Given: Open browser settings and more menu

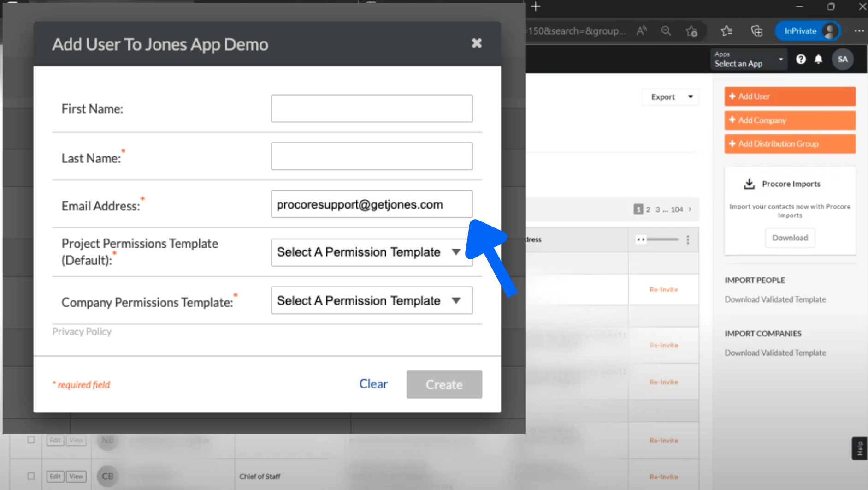Looking at the screenshot, I should pyautogui.click(x=859, y=31).
